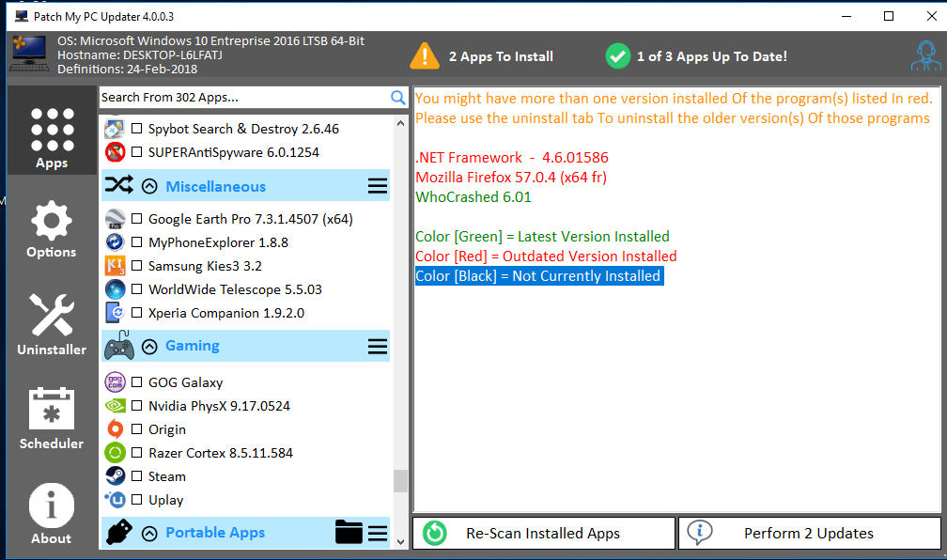Click the Razer Cortex icon
This screenshot has width=947, height=560.
point(115,453)
